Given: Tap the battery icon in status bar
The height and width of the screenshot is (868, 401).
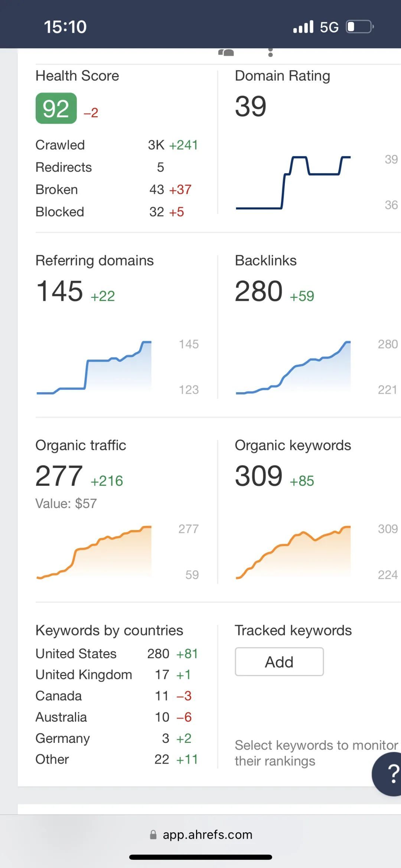Looking at the screenshot, I should point(359,27).
